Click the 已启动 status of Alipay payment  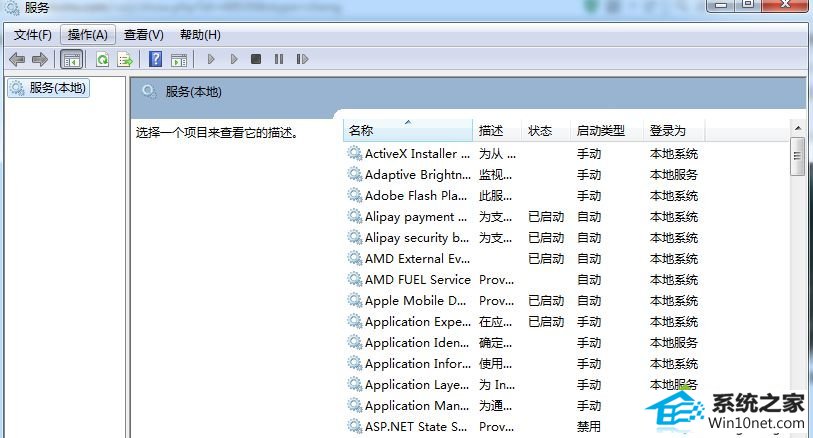tap(546, 217)
